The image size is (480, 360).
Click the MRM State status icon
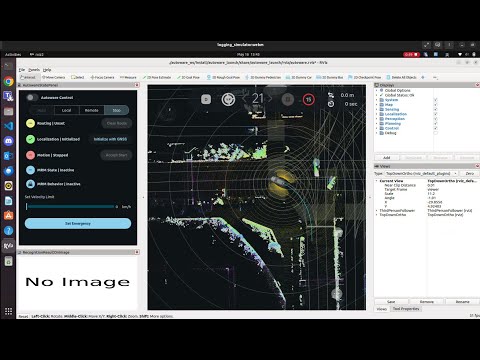30,170
